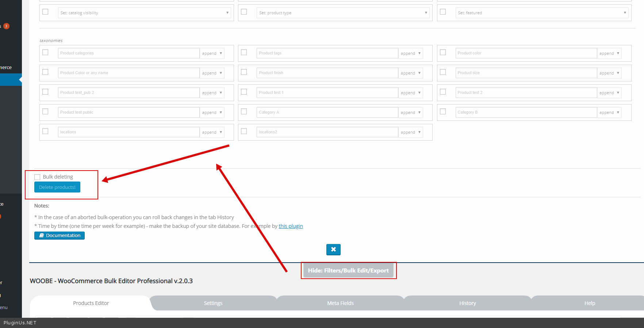Enable the locations2 checkbox
644x328 pixels.
(x=244, y=131)
